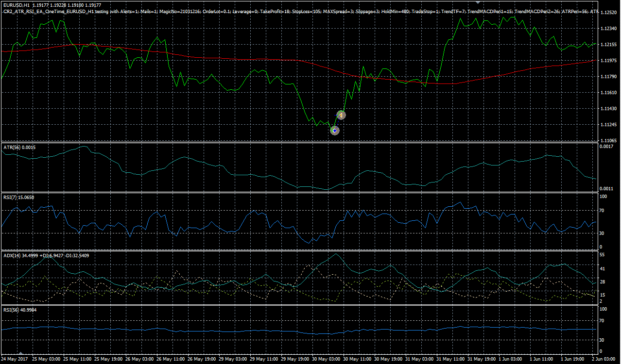
Task: Select the EURUSD,H1 symbol label
Action: 16,5
